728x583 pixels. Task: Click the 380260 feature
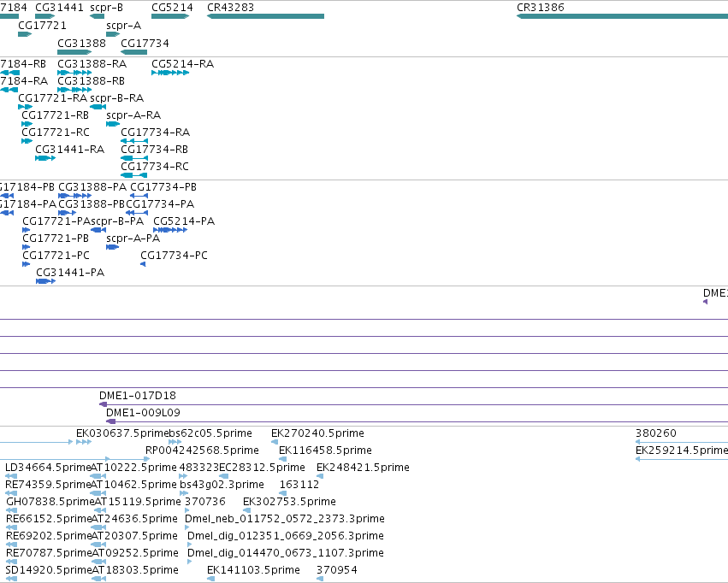coord(682,442)
